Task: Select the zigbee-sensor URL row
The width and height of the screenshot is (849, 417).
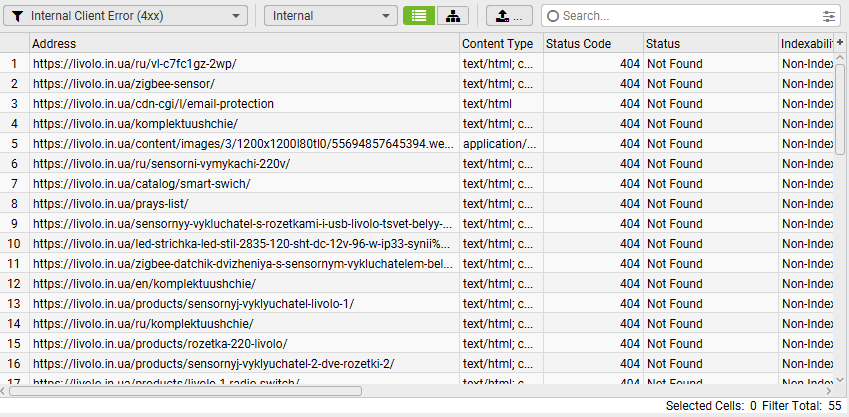Action: [x=124, y=84]
